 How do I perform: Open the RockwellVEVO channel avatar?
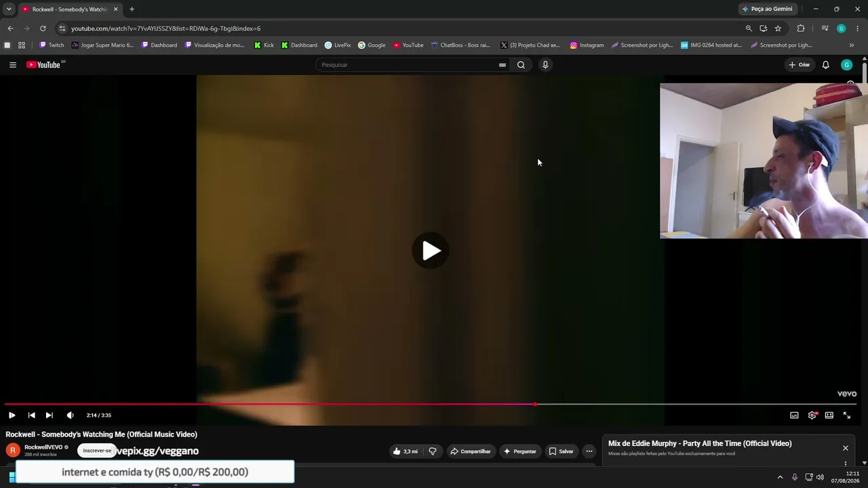tap(13, 451)
